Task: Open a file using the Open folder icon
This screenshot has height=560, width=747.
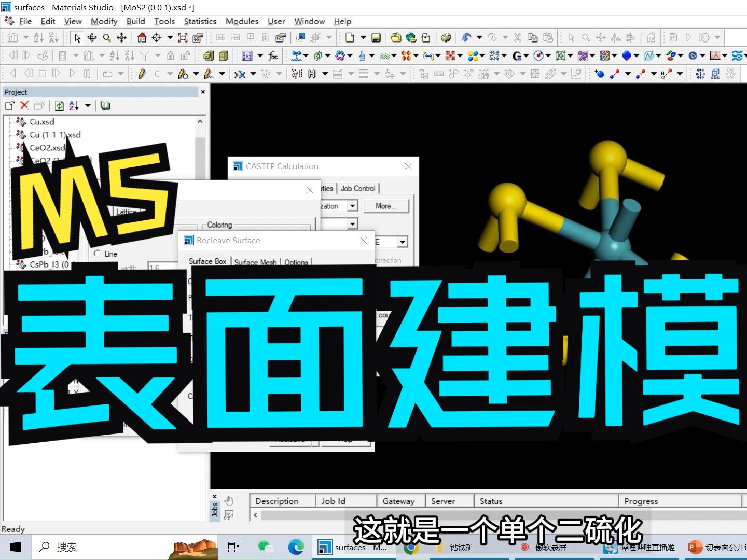Action: click(x=396, y=37)
